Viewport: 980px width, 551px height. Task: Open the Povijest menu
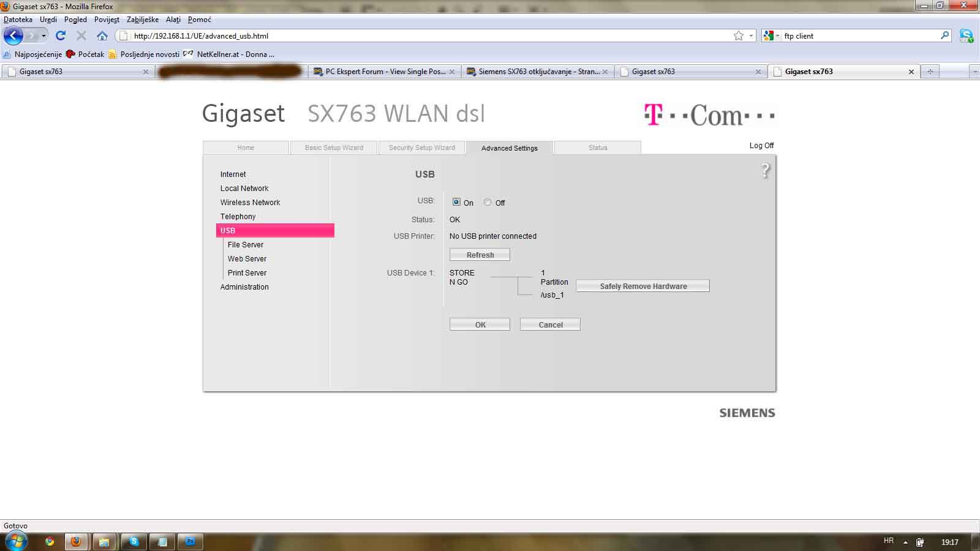107,20
